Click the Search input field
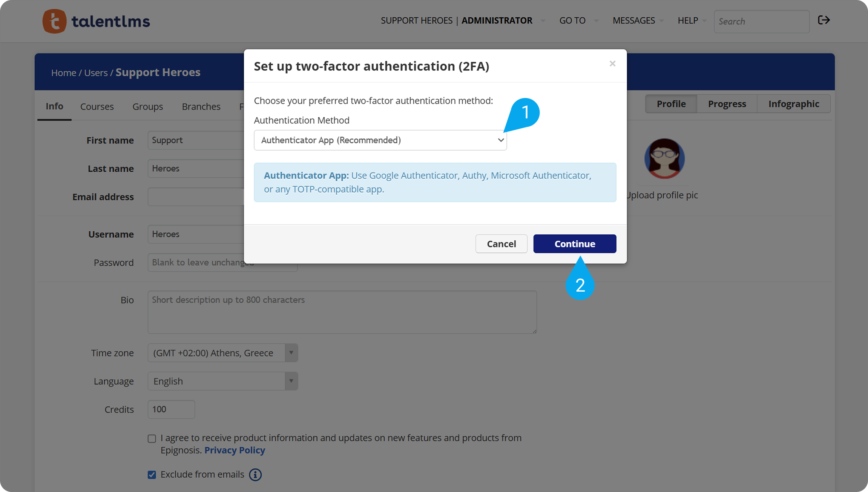 pyautogui.click(x=761, y=22)
